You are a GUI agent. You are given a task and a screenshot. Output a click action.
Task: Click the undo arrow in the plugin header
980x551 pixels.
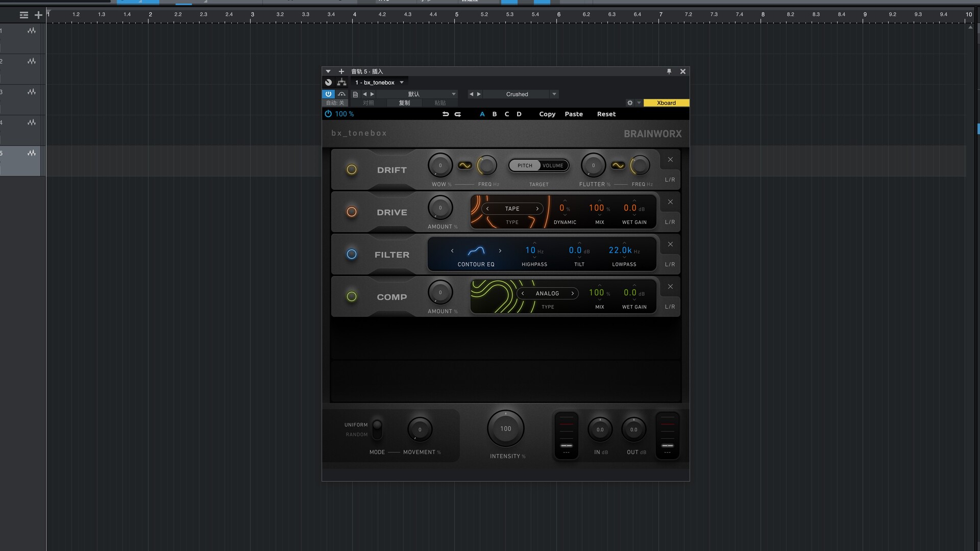click(445, 114)
